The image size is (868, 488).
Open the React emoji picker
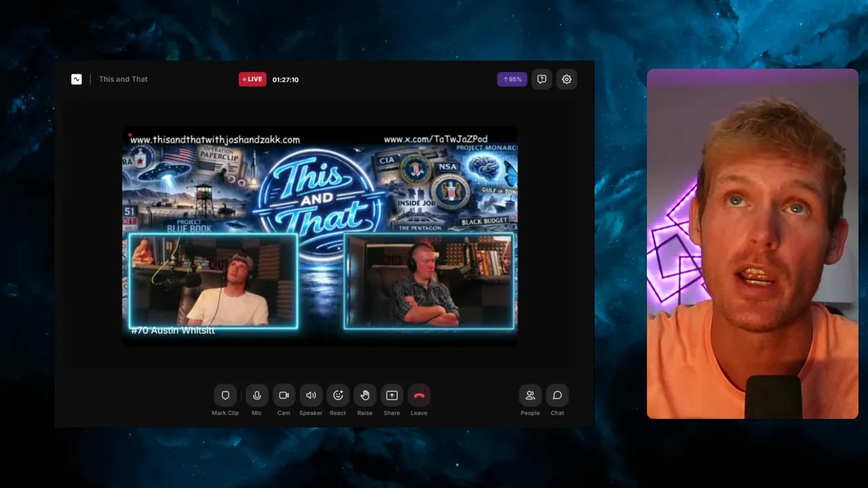(x=338, y=395)
